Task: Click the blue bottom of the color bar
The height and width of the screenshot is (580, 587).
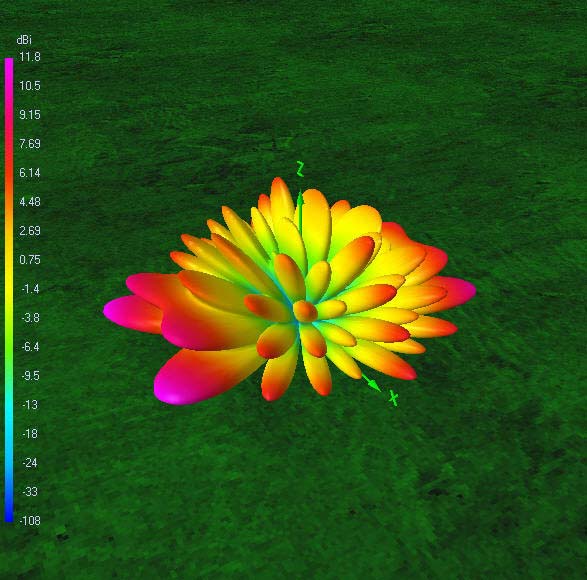Action: coord(9,513)
